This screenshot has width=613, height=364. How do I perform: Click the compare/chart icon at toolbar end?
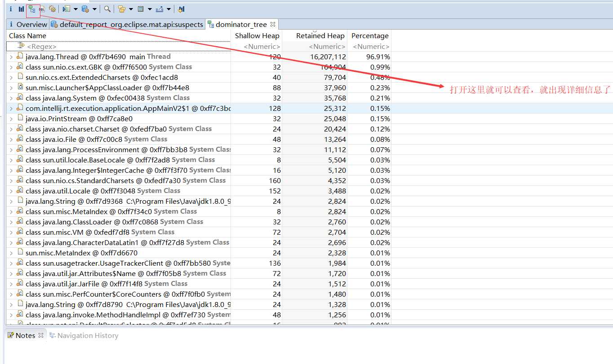(x=181, y=9)
